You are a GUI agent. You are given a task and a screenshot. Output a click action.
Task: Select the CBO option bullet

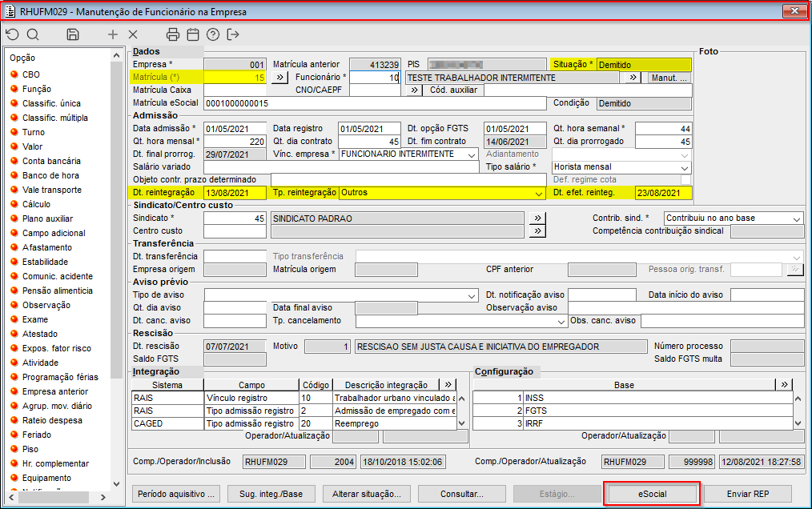pos(14,74)
